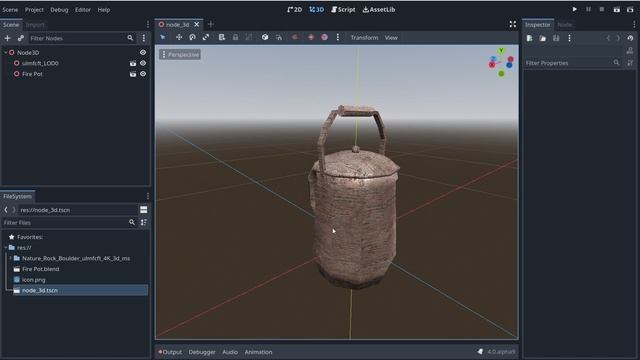Collapse the Node3D tree root
640x360 pixels.
pos(5,53)
